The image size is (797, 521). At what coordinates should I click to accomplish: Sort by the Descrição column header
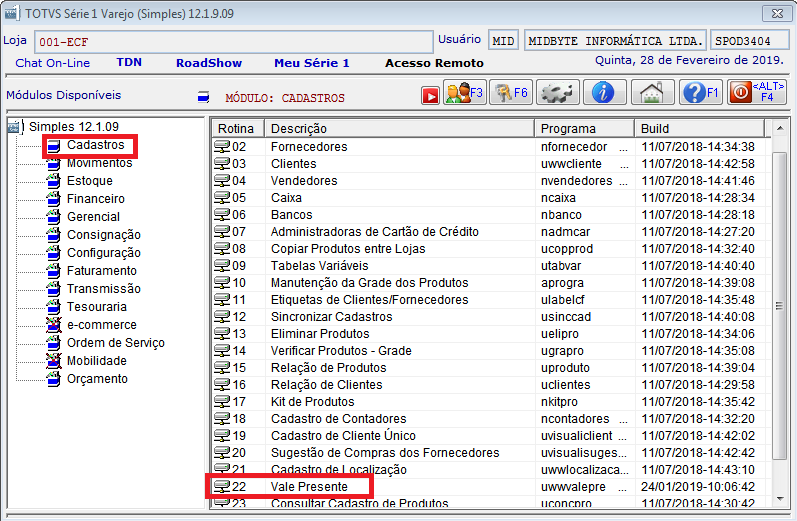point(400,129)
